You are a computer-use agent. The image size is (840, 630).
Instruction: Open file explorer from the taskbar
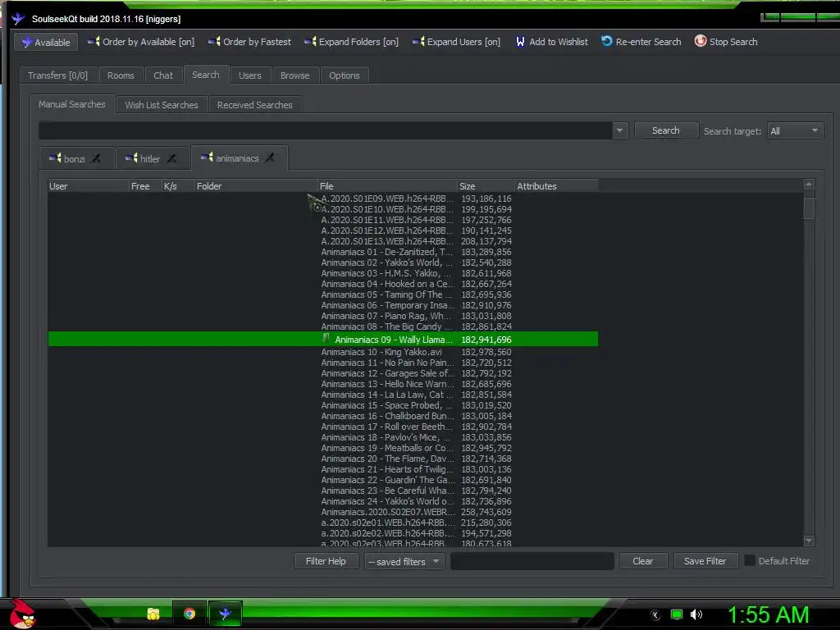coord(153,614)
